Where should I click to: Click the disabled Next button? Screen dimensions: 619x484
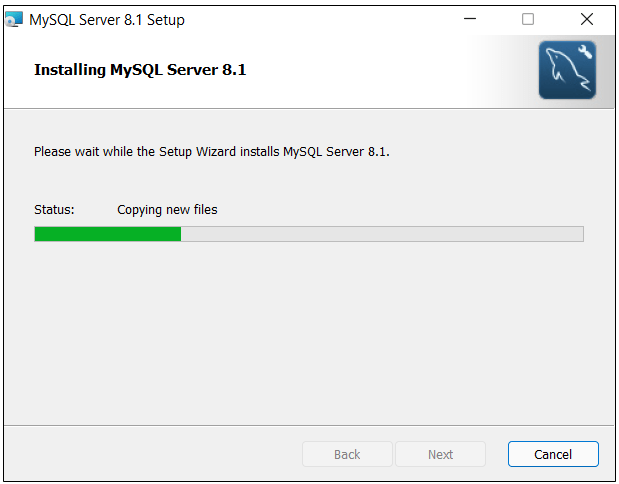(x=440, y=454)
